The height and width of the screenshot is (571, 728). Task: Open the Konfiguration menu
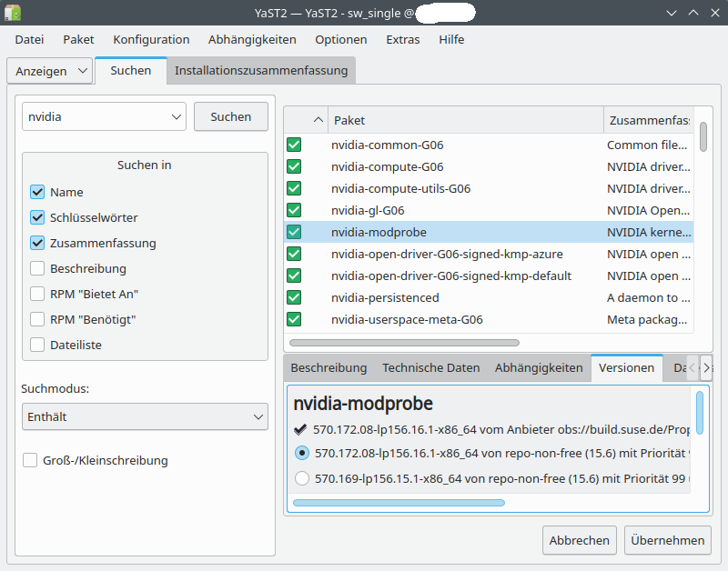(151, 39)
